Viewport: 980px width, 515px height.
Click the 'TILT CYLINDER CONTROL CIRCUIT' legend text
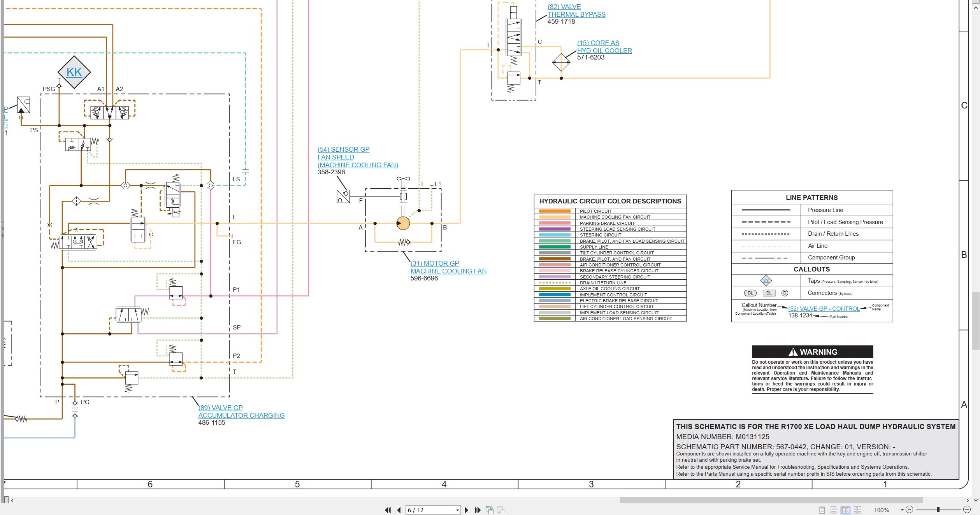tap(617, 253)
